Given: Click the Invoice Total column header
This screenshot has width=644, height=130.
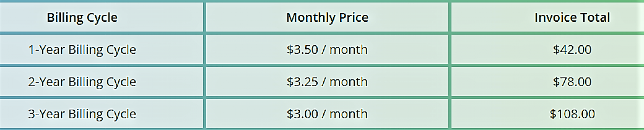Looking at the screenshot, I should click(x=572, y=17).
